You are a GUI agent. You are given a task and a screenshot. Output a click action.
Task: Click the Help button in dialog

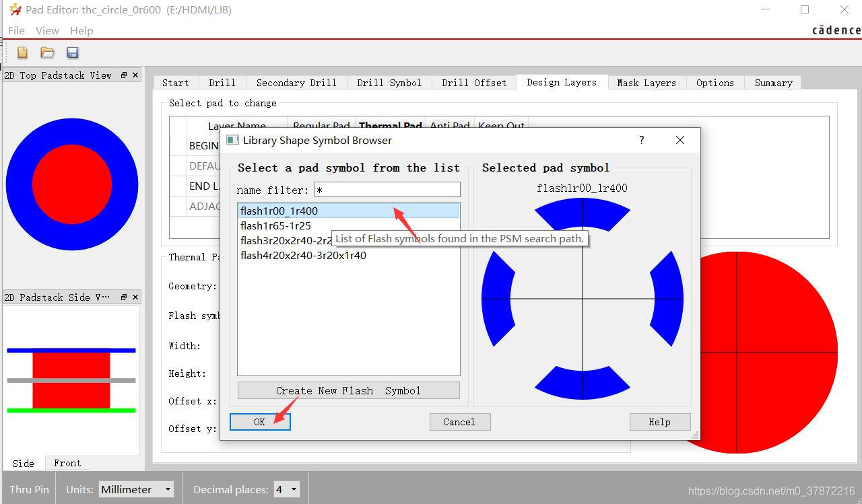pyautogui.click(x=659, y=422)
